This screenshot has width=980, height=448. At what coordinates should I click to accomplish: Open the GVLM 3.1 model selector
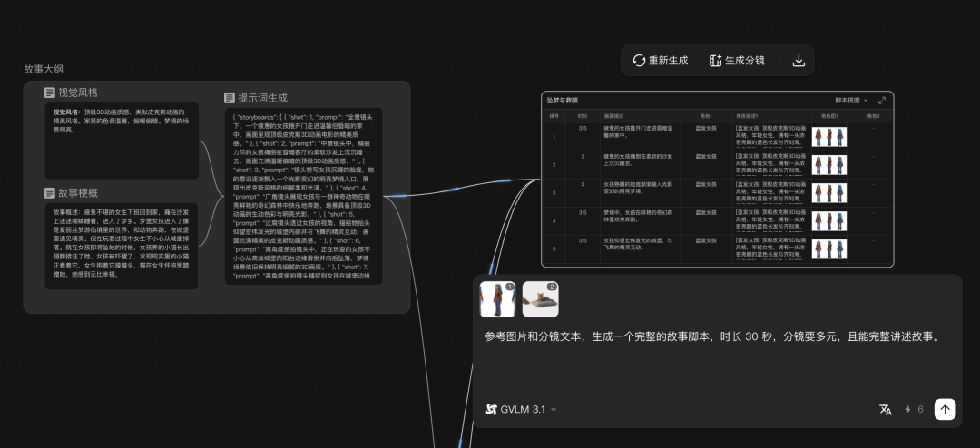(521, 410)
